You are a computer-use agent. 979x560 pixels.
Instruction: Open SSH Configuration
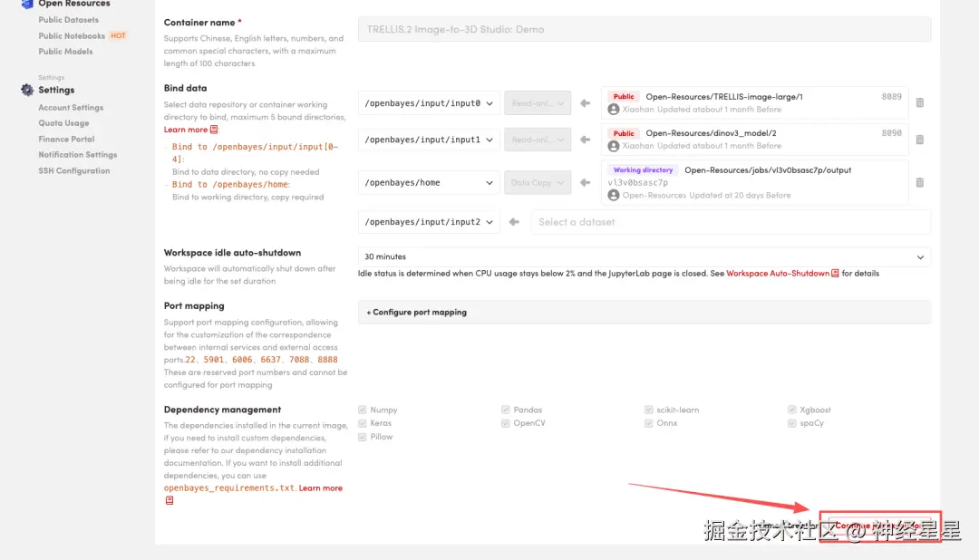pos(73,170)
